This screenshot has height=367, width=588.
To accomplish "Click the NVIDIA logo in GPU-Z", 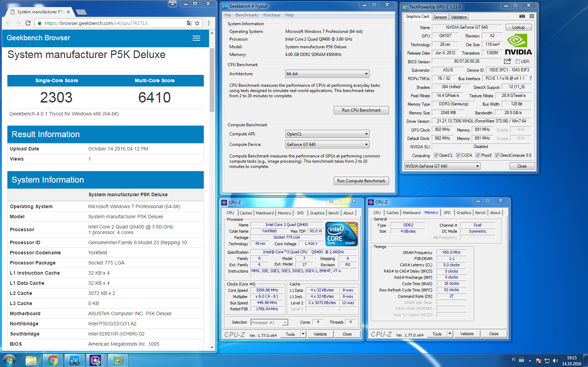I will tap(518, 44).
